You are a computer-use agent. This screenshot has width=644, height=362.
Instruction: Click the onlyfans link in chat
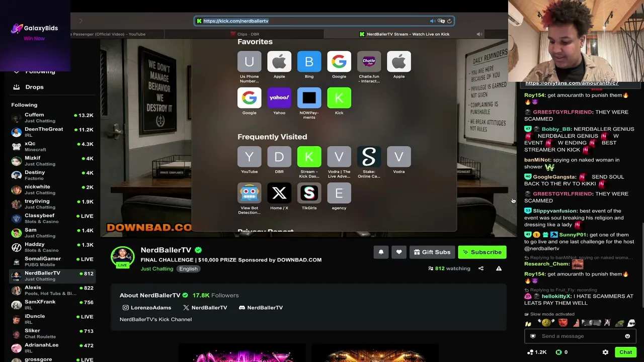click(572, 83)
